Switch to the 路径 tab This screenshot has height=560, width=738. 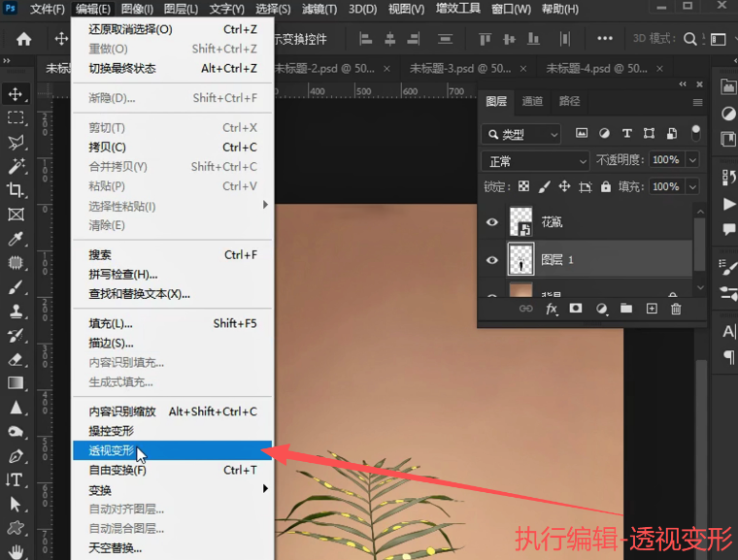pos(569,101)
